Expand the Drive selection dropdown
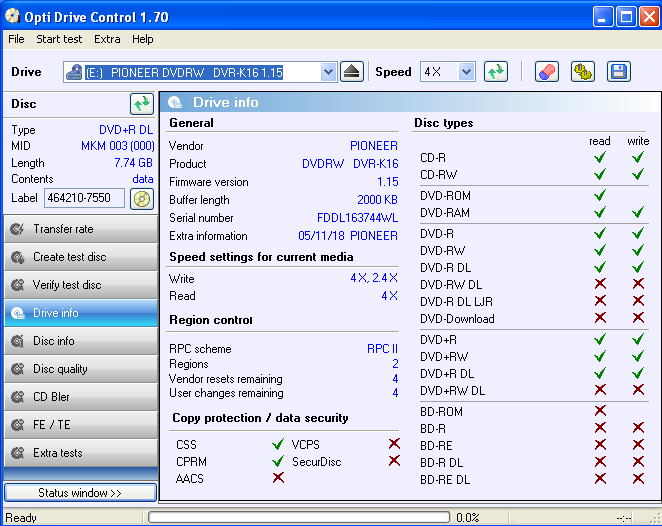This screenshot has width=662, height=526. tap(328, 72)
